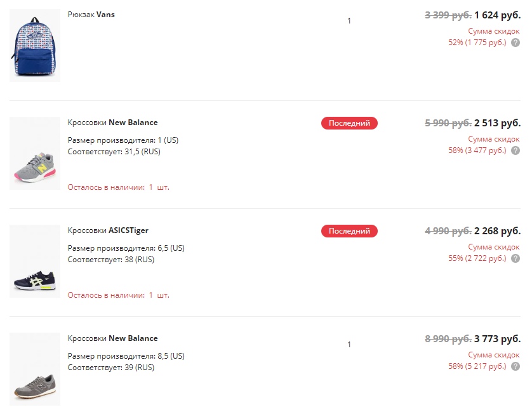Click Последний badge on ASICSTiger row

349,231
